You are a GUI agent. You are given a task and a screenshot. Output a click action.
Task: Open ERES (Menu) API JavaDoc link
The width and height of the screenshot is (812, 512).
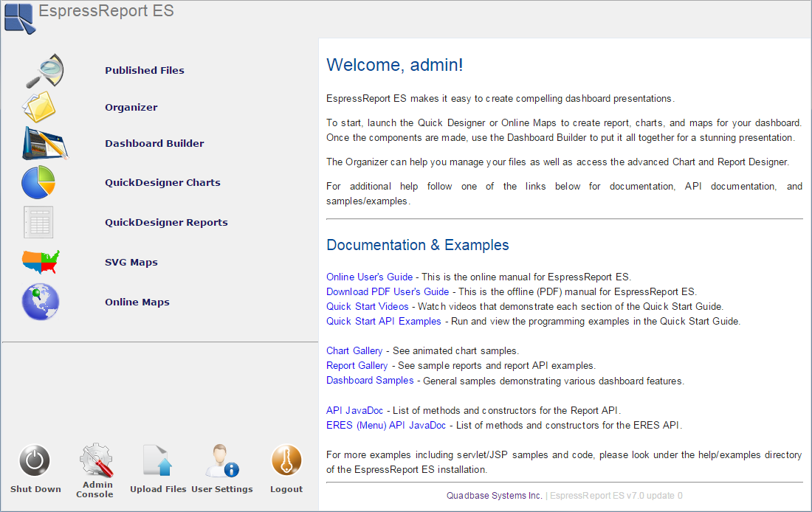click(386, 425)
